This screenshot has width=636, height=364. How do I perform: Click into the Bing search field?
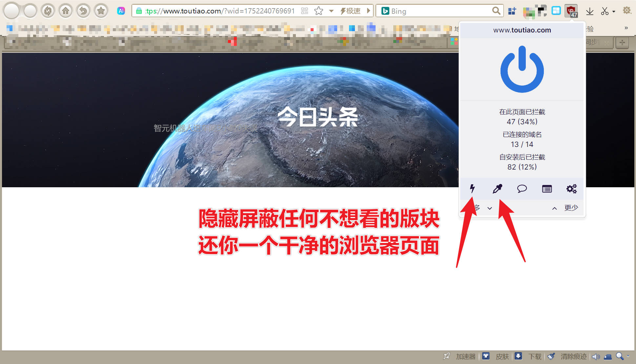[x=440, y=11]
